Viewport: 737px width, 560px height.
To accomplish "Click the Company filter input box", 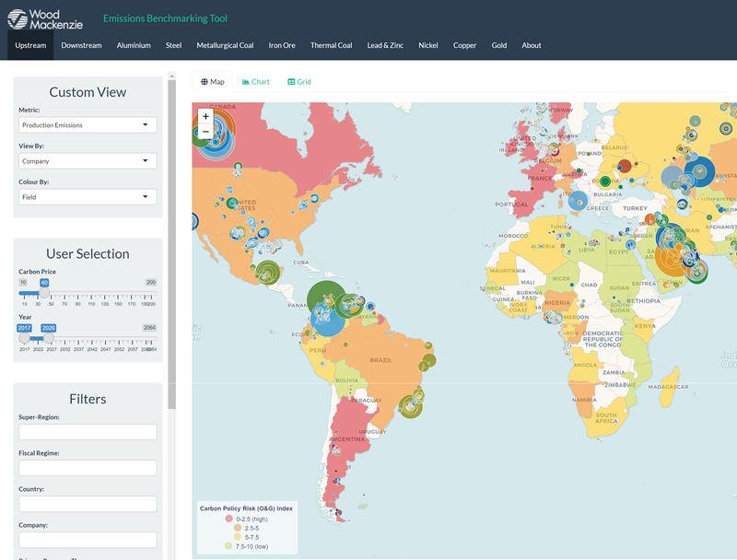I will click(x=88, y=540).
